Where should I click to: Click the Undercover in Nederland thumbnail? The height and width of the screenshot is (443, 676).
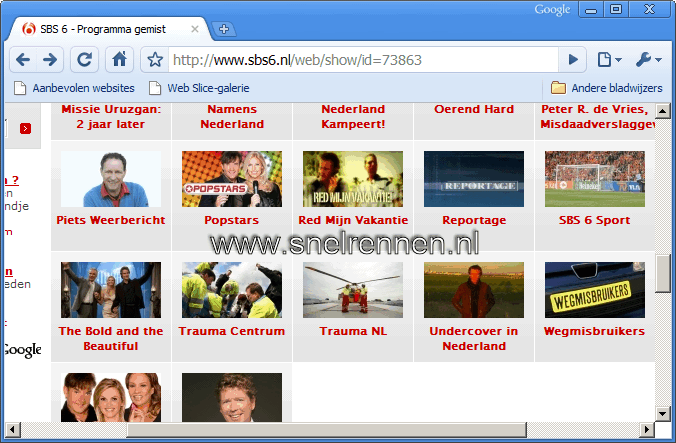(x=474, y=290)
